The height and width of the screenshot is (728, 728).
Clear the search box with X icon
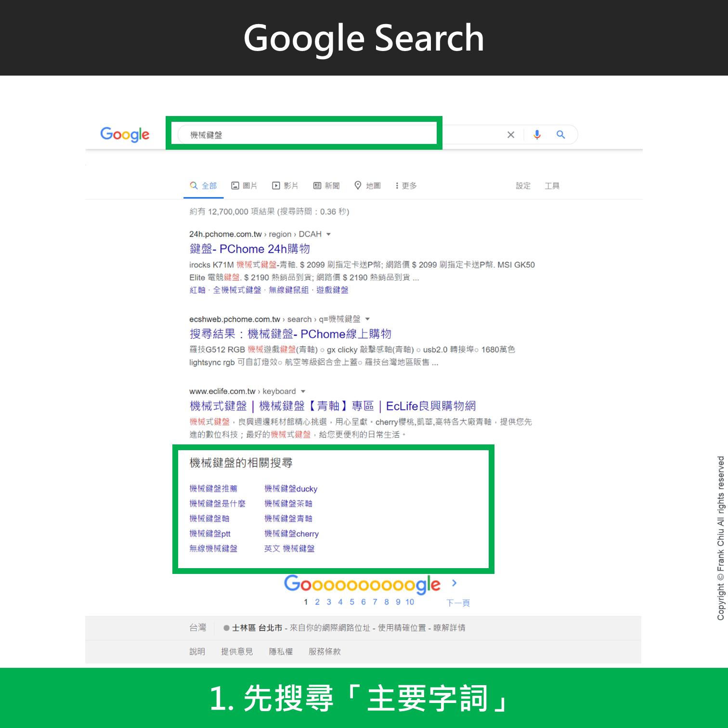pos(511,135)
